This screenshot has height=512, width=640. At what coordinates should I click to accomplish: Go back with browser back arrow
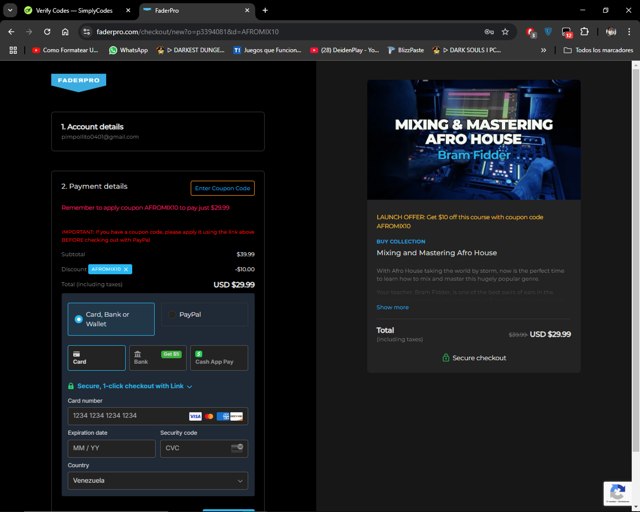11,32
